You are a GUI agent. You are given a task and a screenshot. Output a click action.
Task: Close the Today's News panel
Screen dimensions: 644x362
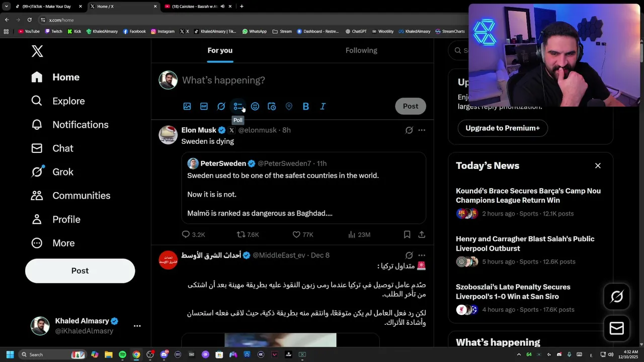tap(598, 165)
